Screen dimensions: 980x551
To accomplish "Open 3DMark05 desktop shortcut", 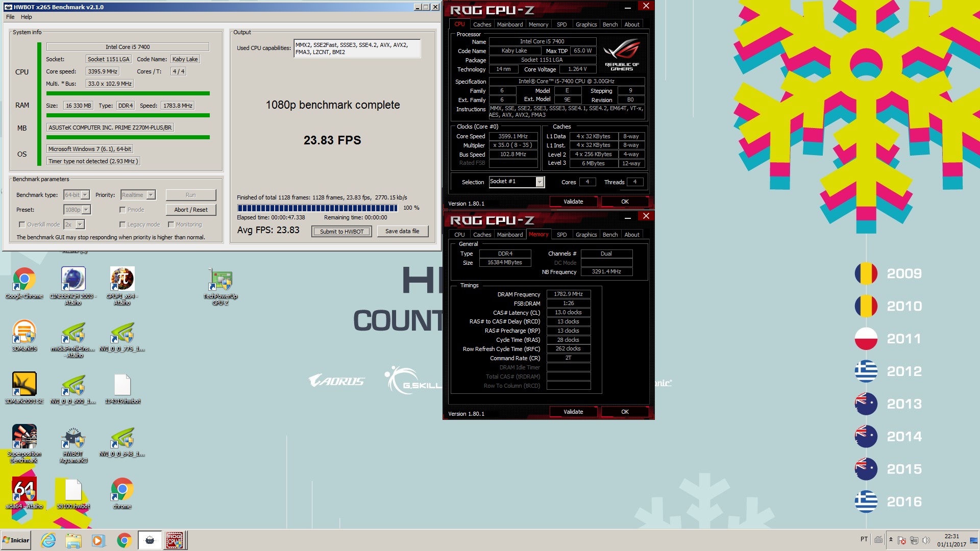I will point(24,336).
